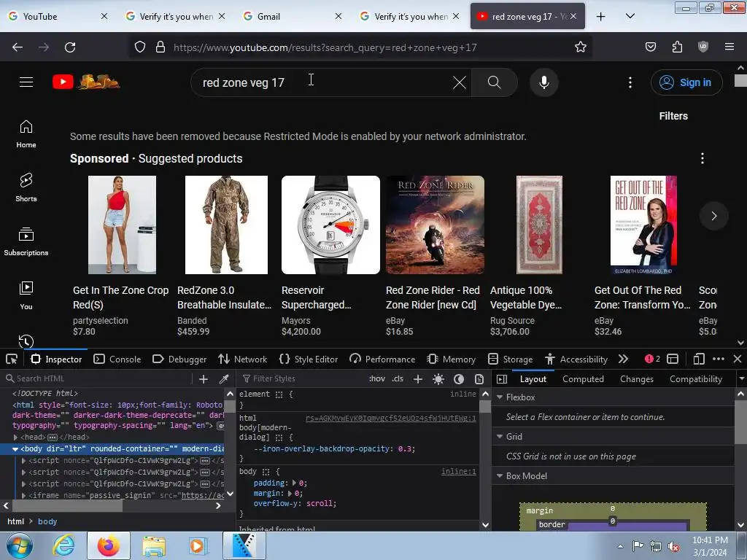Viewport: 747px width, 560px height.
Task: Focus the Filter Styles input
Action: (303, 378)
